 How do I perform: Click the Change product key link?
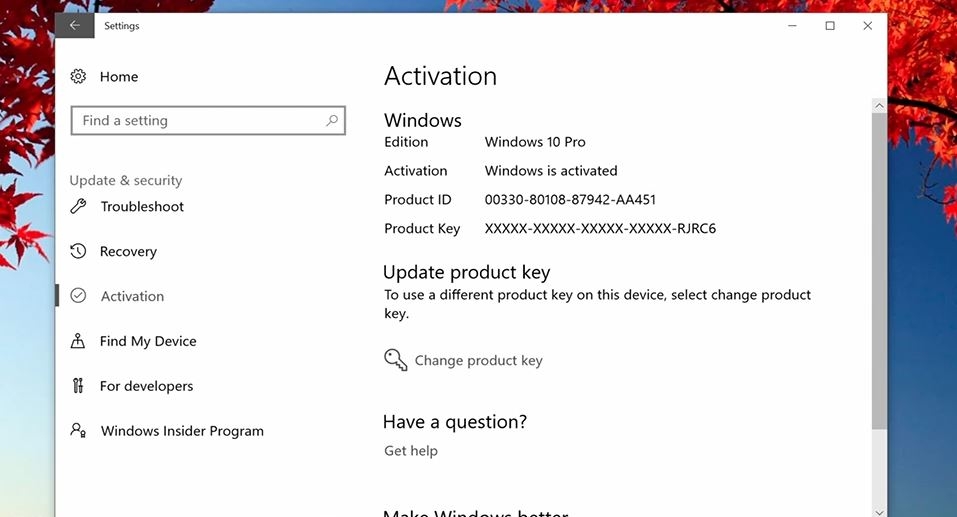pos(478,361)
